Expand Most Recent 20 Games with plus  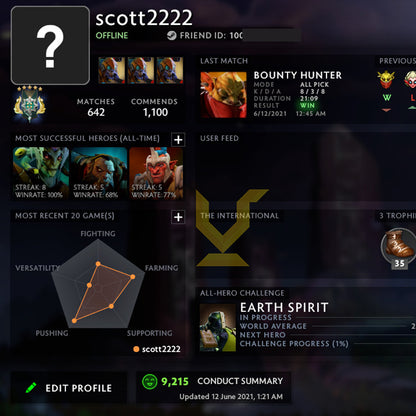pyautogui.click(x=178, y=217)
